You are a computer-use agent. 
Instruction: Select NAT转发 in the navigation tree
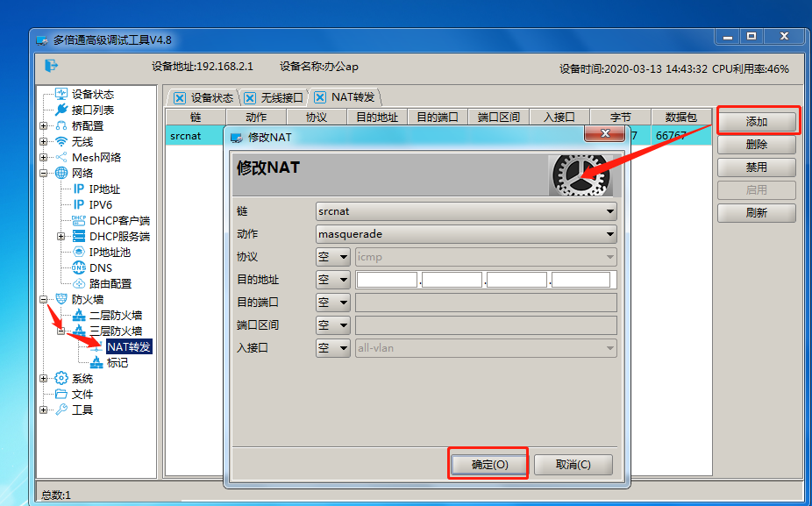point(129,346)
